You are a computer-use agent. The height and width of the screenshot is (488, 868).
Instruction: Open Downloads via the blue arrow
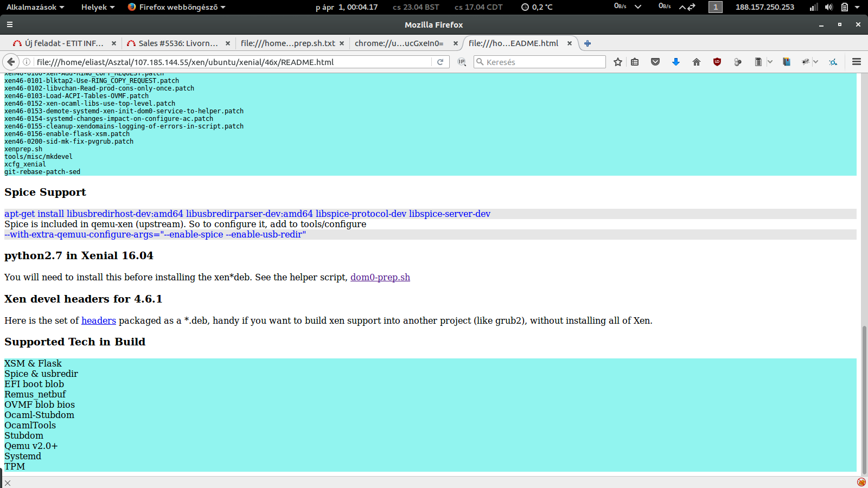[676, 62]
